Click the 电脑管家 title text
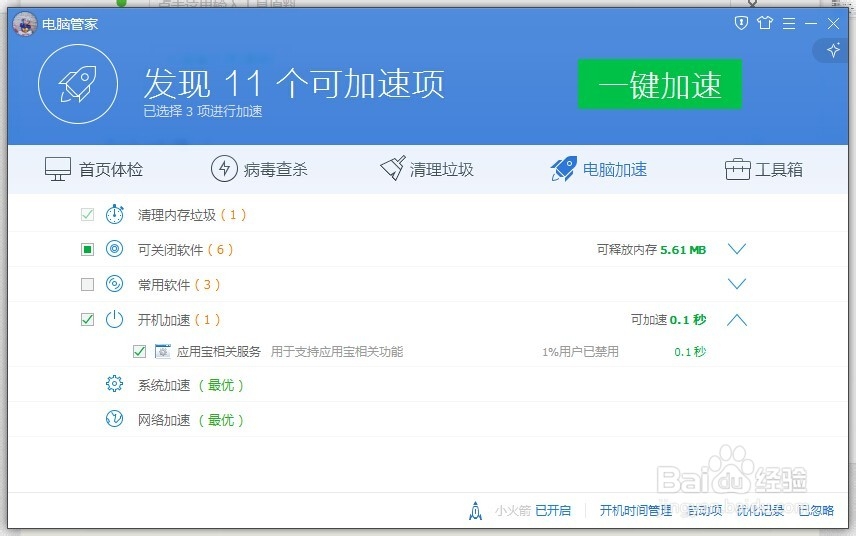 pos(70,24)
